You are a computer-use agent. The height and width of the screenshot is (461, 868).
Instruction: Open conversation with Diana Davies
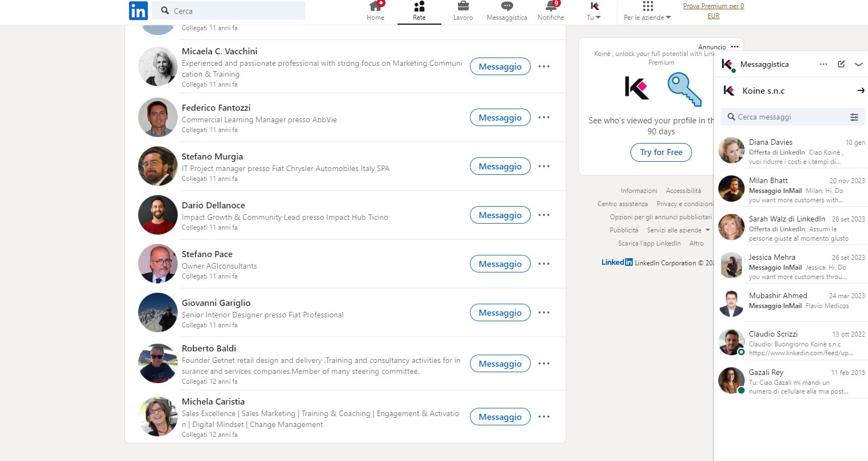point(791,151)
